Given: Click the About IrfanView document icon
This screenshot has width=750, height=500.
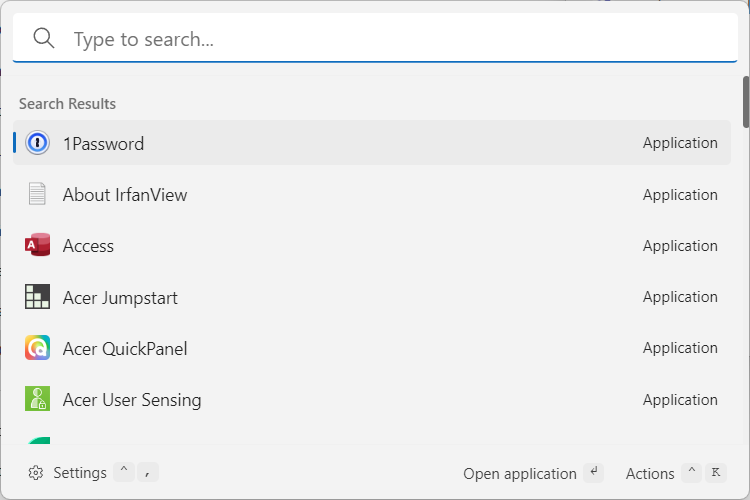Looking at the screenshot, I should pyautogui.click(x=37, y=194).
